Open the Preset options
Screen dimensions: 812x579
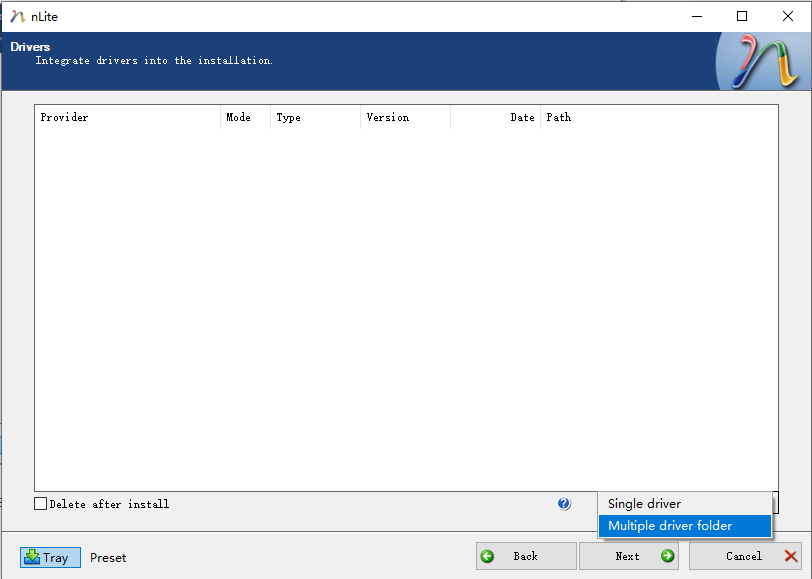click(107, 557)
